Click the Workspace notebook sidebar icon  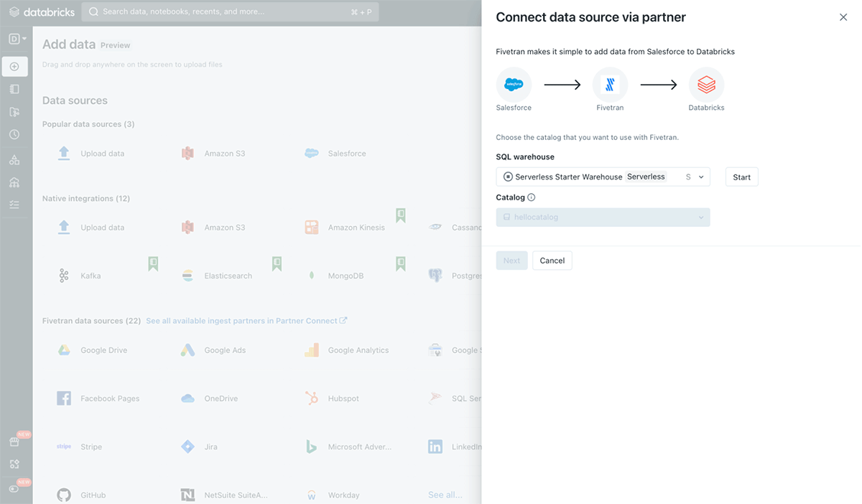click(14, 89)
